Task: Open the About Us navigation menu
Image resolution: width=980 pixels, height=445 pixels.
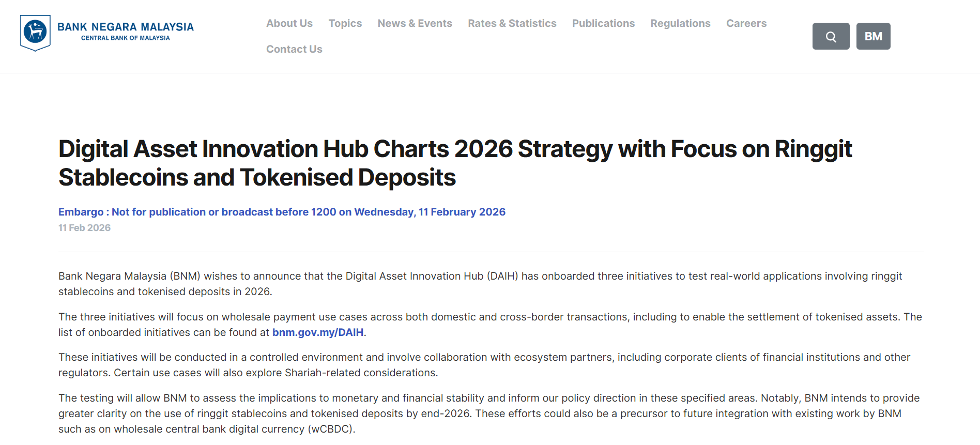Action: 289,23
